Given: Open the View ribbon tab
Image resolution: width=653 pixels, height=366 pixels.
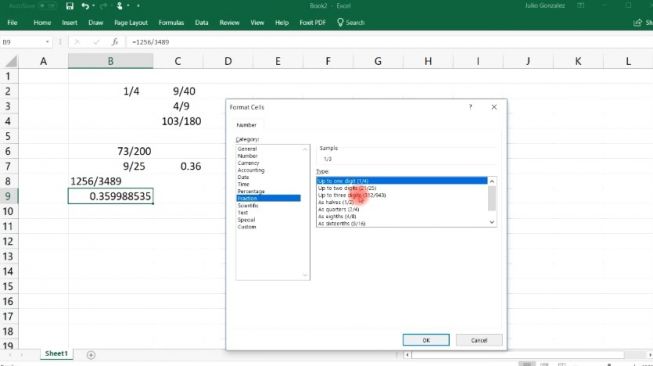Looking at the screenshot, I should point(257,22).
